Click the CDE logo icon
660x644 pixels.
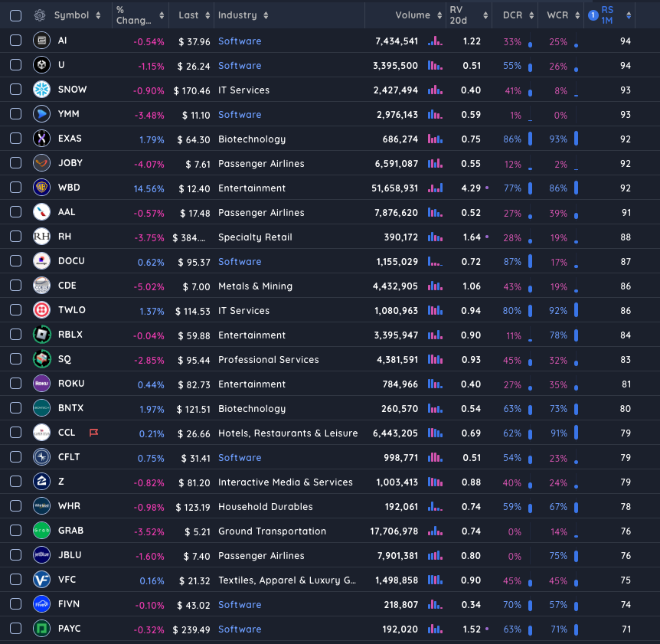41,286
